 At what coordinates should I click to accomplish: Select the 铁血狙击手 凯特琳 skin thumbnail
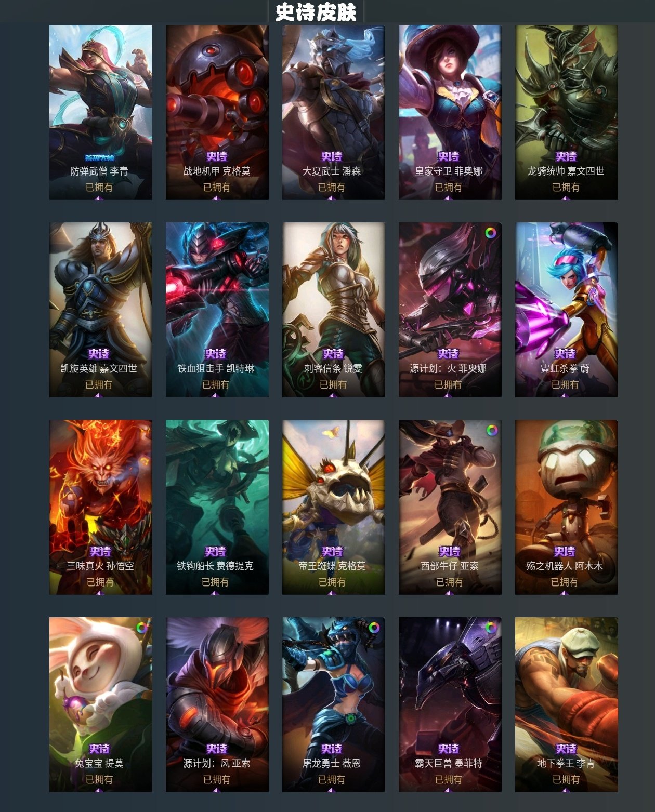pos(217,310)
